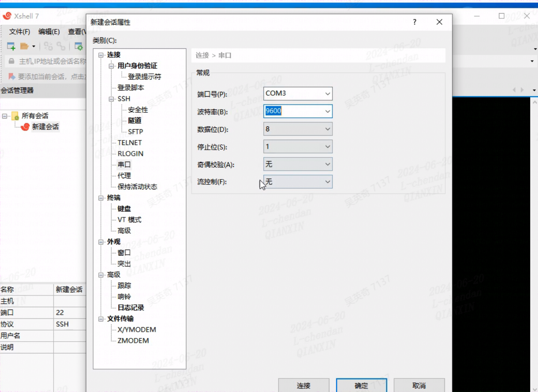The image size is (538, 392).
Task: Open the 文件(F) menu
Action: 20,32
